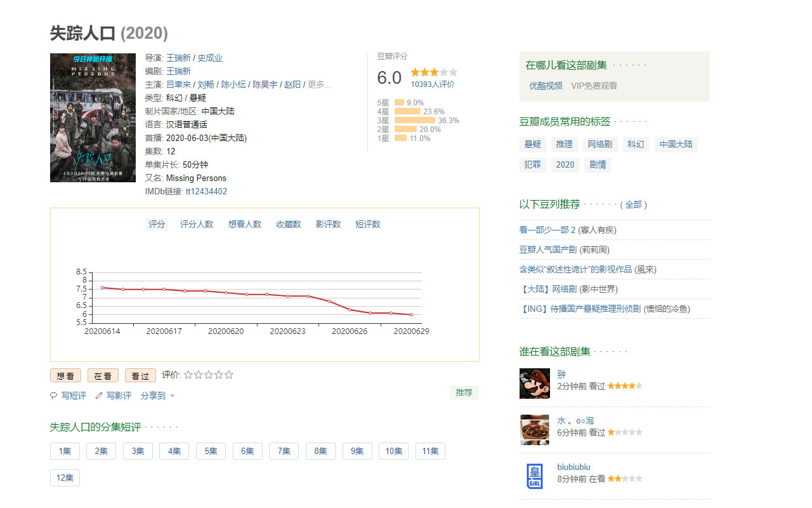Screen dimensions: 812x508
Task: Open director 王瑞新 link
Action: 178,58
